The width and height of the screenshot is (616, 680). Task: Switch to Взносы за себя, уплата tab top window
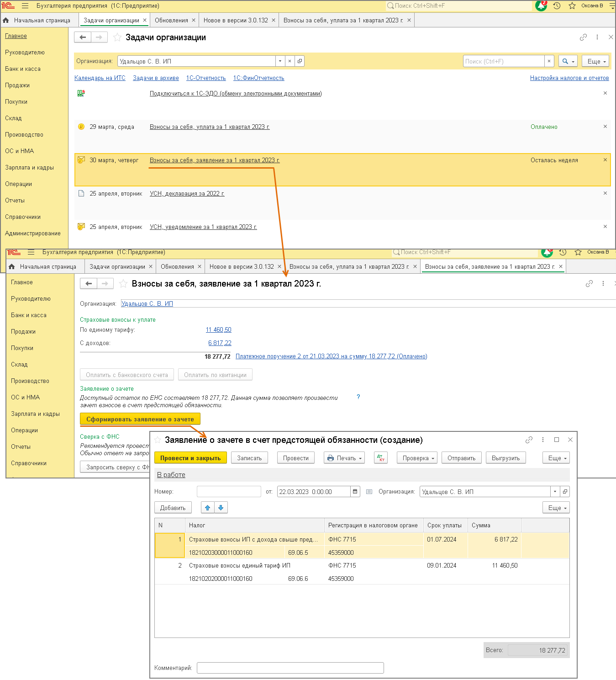(x=343, y=20)
